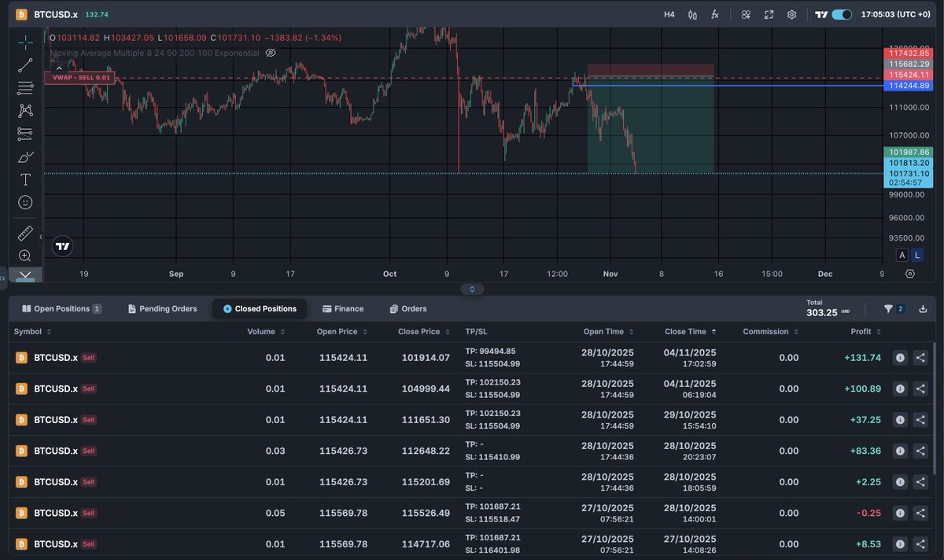
Task: Share the -0.25 loss trade
Action: pos(920,513)
